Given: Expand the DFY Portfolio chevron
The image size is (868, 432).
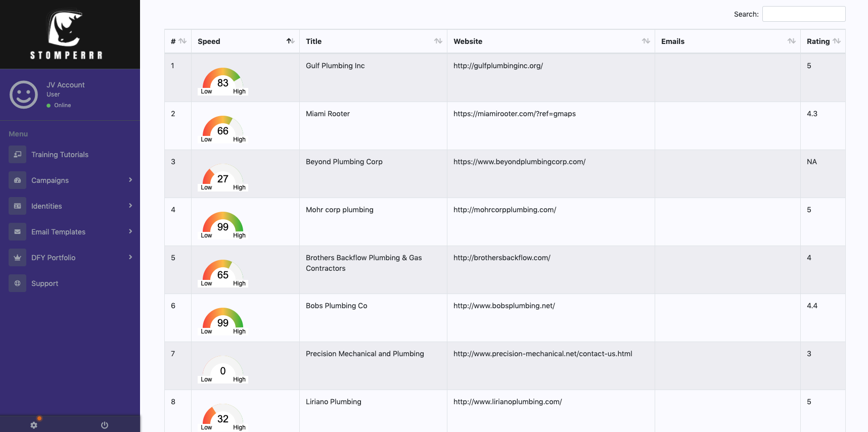Looking at the screenshot, I should pyautogui.click(x=130, y=257).
